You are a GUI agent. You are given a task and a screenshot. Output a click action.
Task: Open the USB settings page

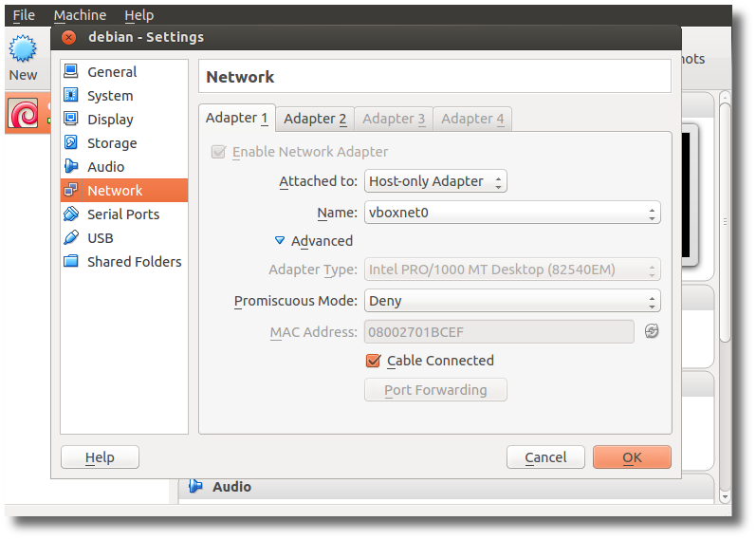pos(124,237)
